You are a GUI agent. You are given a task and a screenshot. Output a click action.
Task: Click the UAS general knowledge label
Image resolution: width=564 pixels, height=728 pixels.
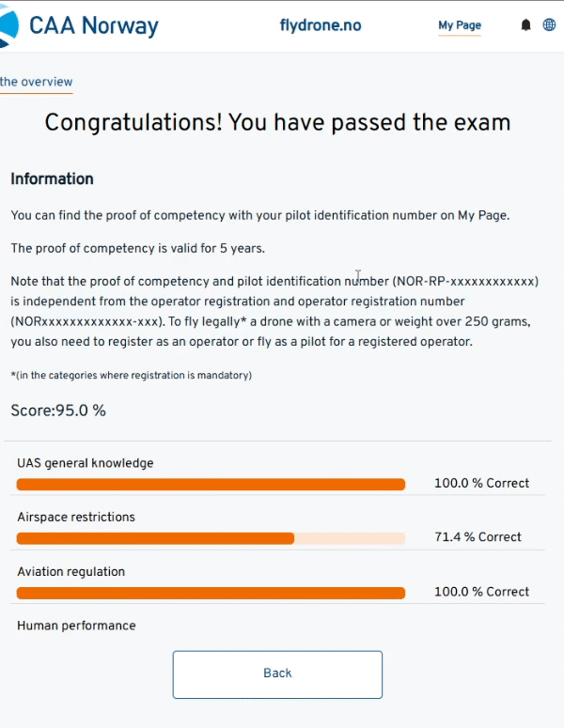tap(86, 463)
